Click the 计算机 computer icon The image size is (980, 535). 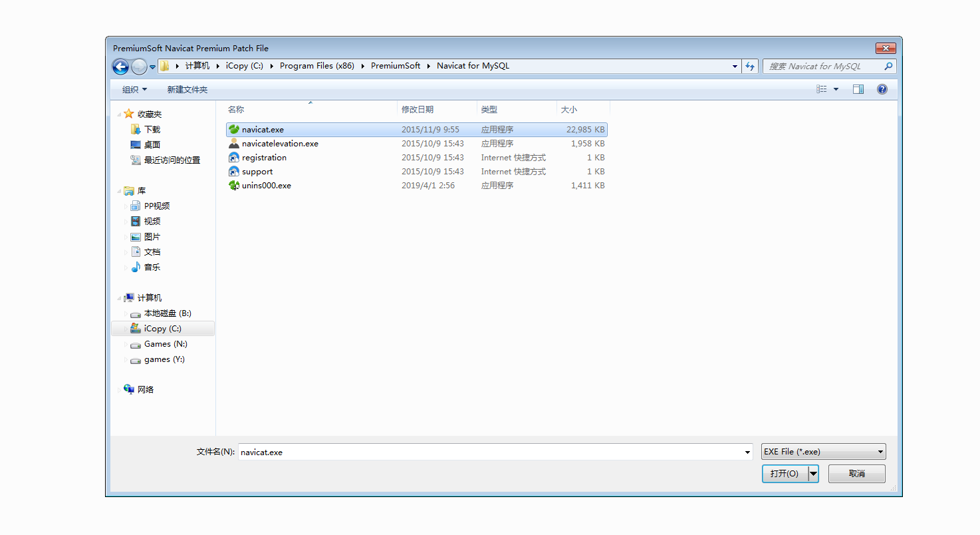pyautogui.click(x=129, y=297)
